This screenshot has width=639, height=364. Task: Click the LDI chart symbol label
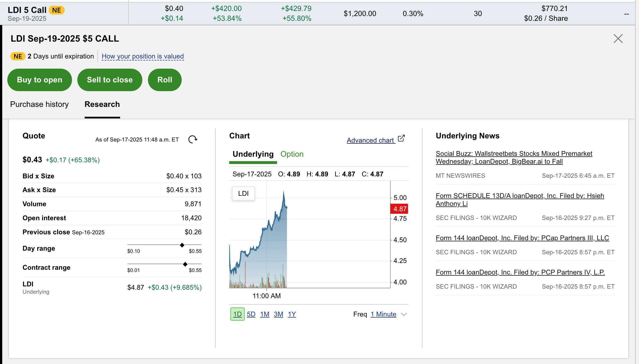[243, 194]
